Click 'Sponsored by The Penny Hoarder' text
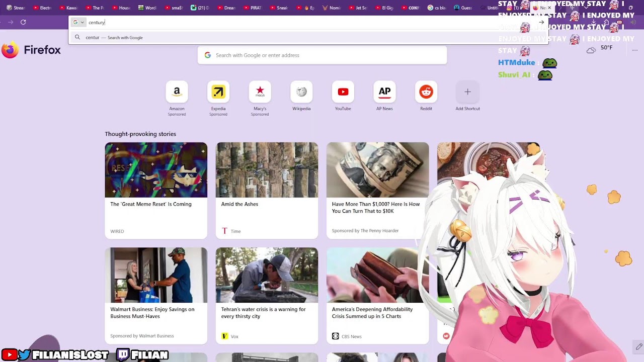The image size is (644, 362). point(365,231)
